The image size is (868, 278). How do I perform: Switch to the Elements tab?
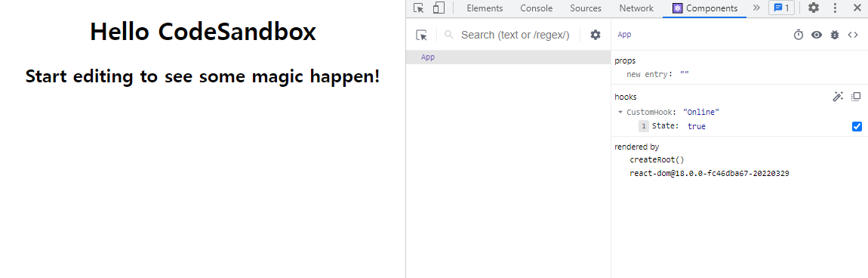tap(485, 8)
